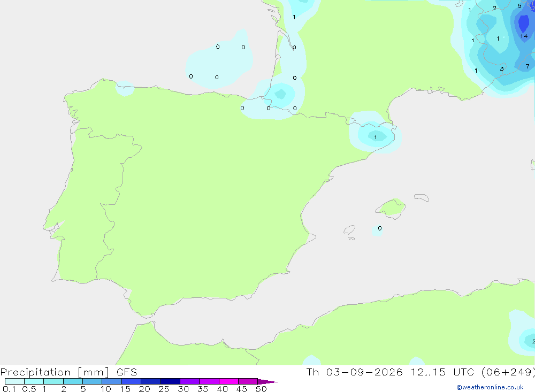The image size is (535, 392).
Task: Pick the blue 15–20 legend swatch
Action: (132, 381)
